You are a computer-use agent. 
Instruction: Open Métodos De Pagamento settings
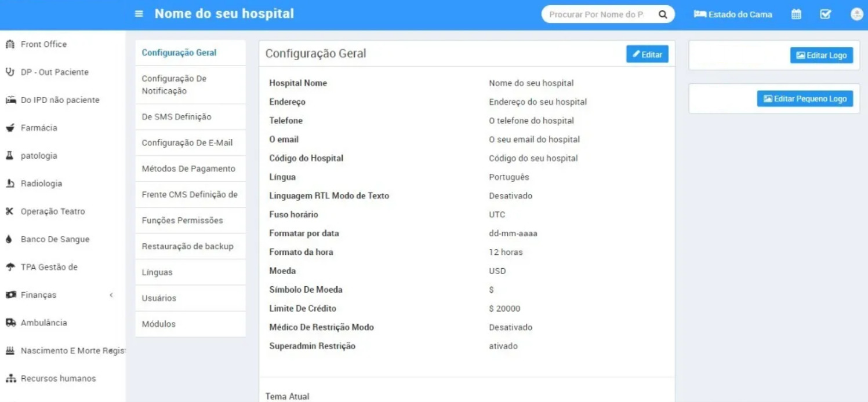(190, 169)
